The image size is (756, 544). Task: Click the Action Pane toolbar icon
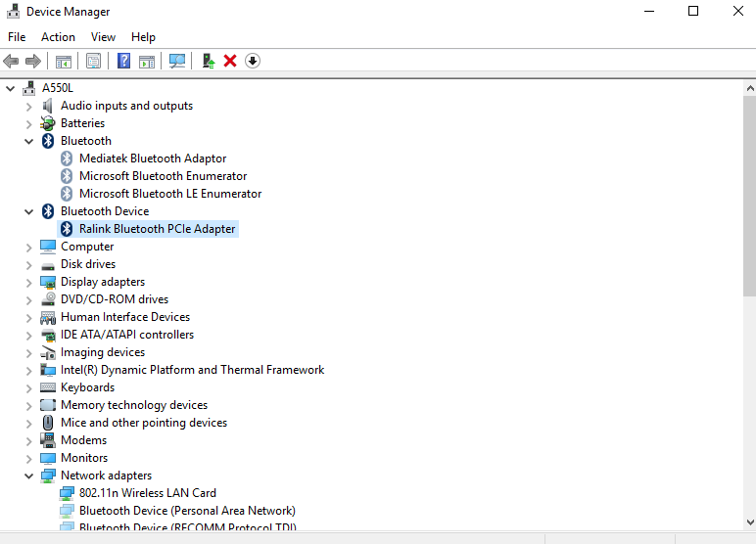[x=147, y=62]
